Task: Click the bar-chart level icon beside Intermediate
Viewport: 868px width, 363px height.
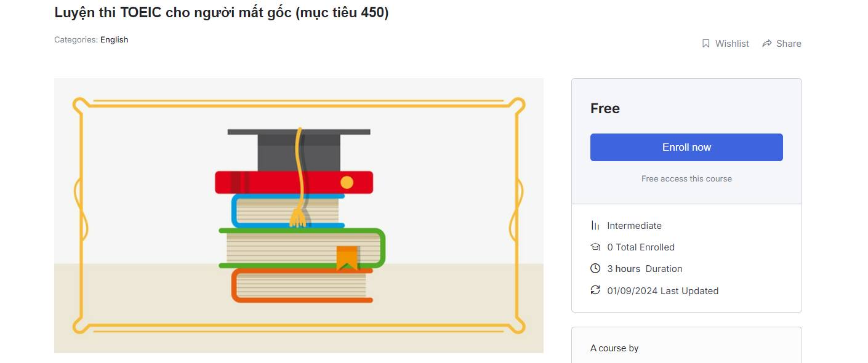Action: click(595, 225)
